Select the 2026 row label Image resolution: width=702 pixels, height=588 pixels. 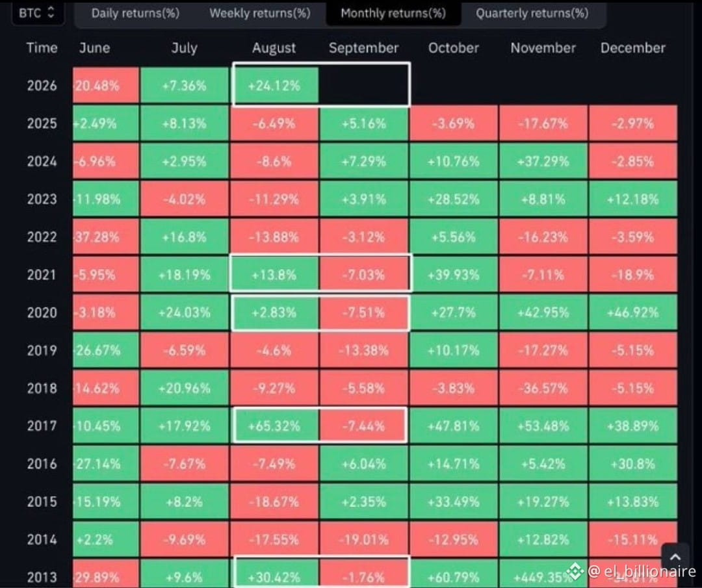[42, 86]
